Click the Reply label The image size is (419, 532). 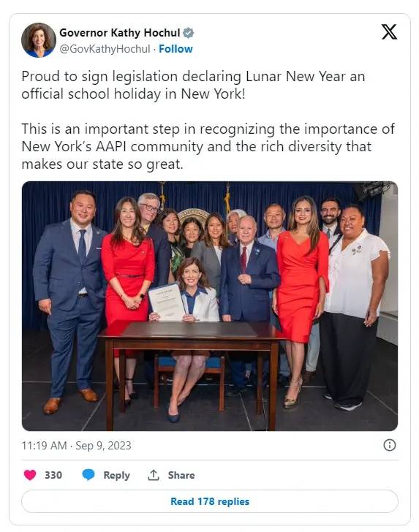pos(116,475)
